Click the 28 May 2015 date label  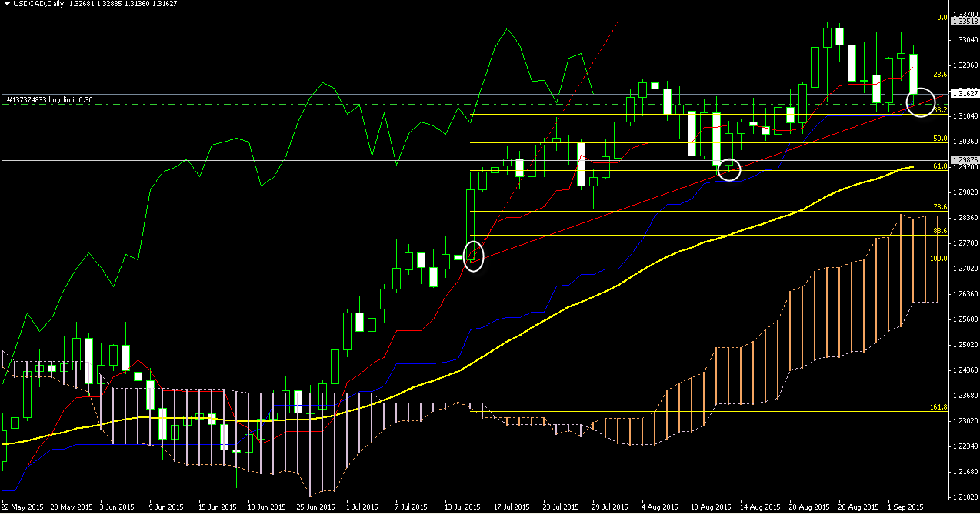(71, 508)
